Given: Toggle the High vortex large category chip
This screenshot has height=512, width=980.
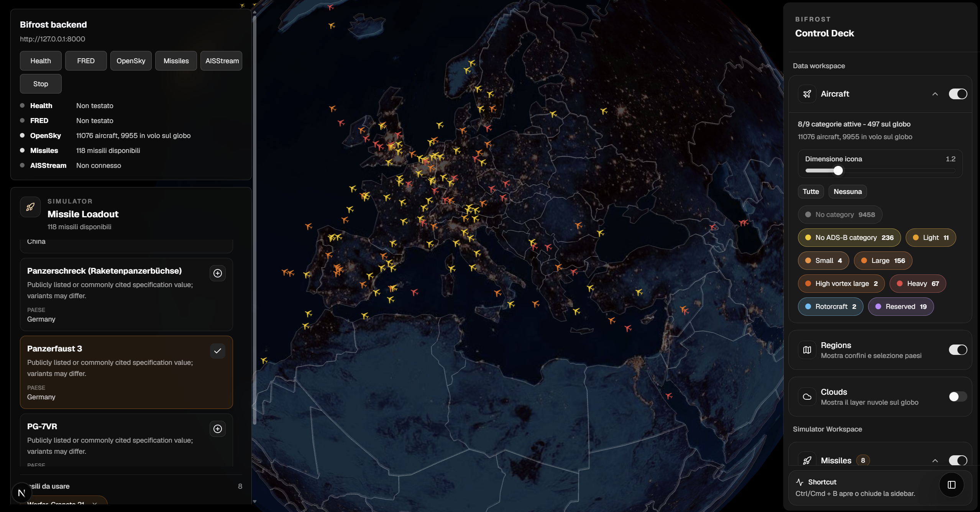Looking at the screenshot, I should pyautogui.click(x=841, y=284).
